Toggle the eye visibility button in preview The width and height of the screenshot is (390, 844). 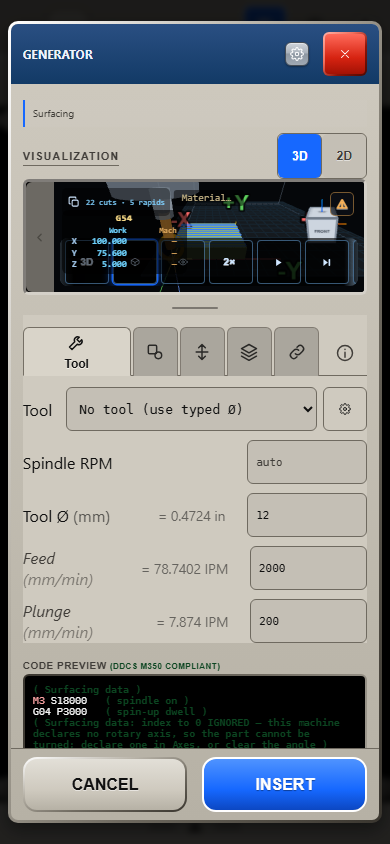(183, 262)
